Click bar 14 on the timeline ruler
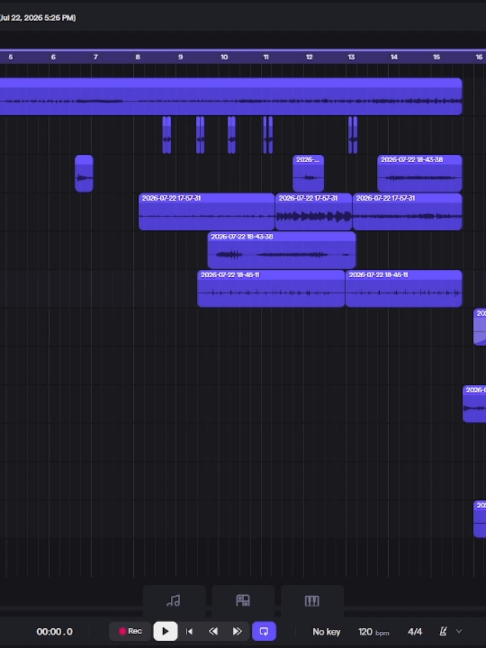This screenshot has height=648, width=486. point(394,57)
